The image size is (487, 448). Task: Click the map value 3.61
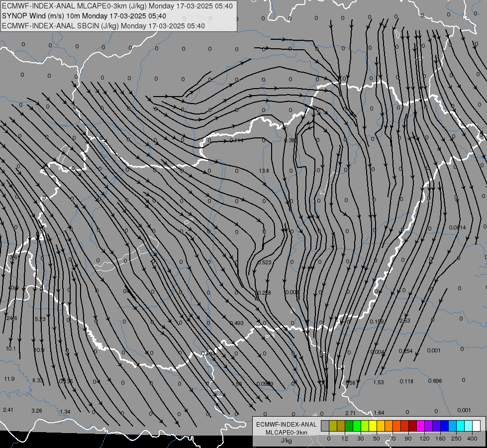(14, 257)
